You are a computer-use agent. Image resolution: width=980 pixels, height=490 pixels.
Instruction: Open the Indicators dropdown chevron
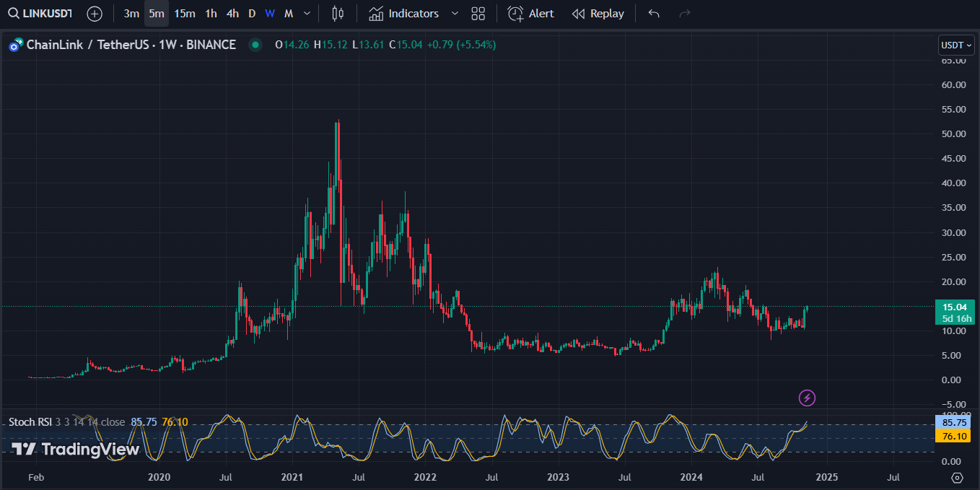[x=455, y=13]
